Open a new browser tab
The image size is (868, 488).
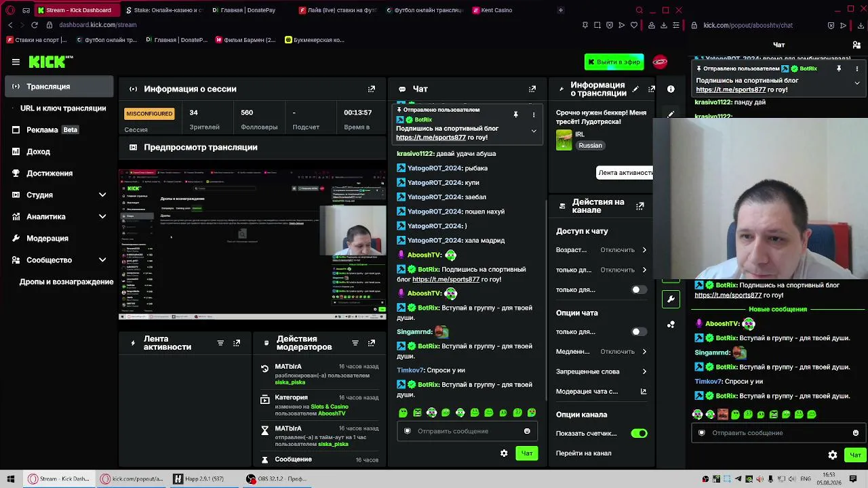(x=560, y=10)
